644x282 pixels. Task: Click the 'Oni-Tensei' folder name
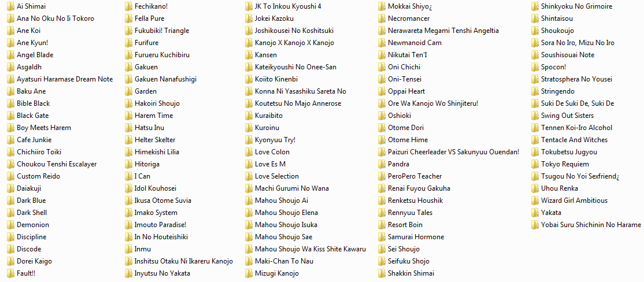click(405, 79)
